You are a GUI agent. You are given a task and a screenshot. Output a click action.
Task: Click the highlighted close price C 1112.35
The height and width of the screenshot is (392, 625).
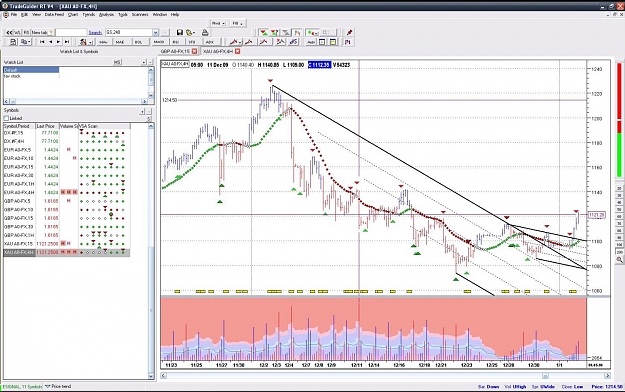click(319, 65)
